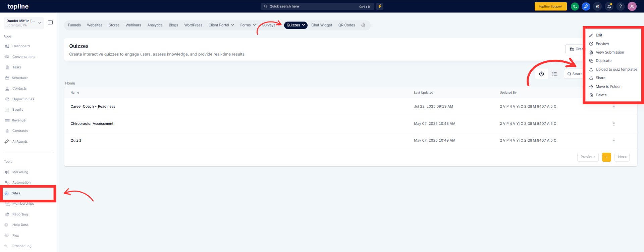Open the navigation settings gear icon

[363, 25]
